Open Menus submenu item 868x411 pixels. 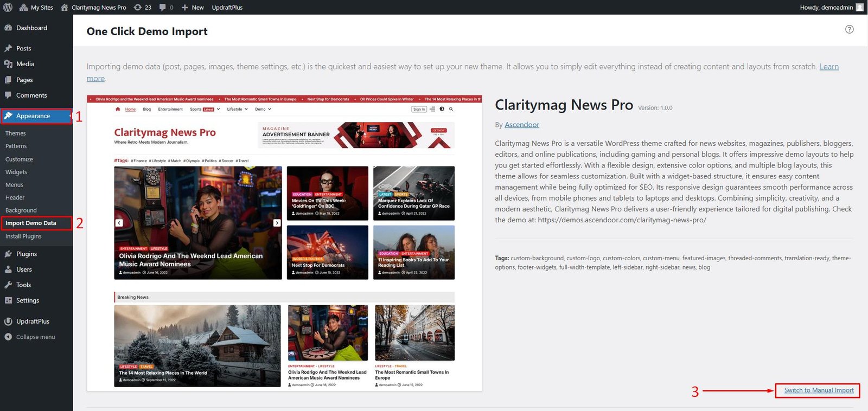coord(14,185)
